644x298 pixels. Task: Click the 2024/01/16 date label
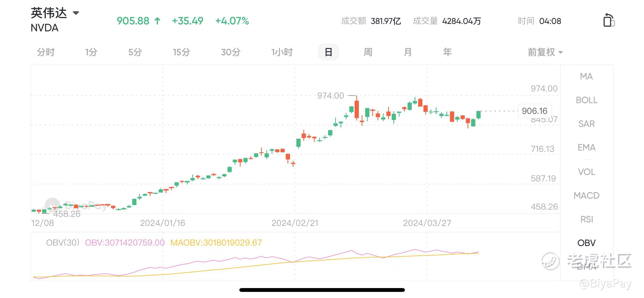click(x=163, y=223)
